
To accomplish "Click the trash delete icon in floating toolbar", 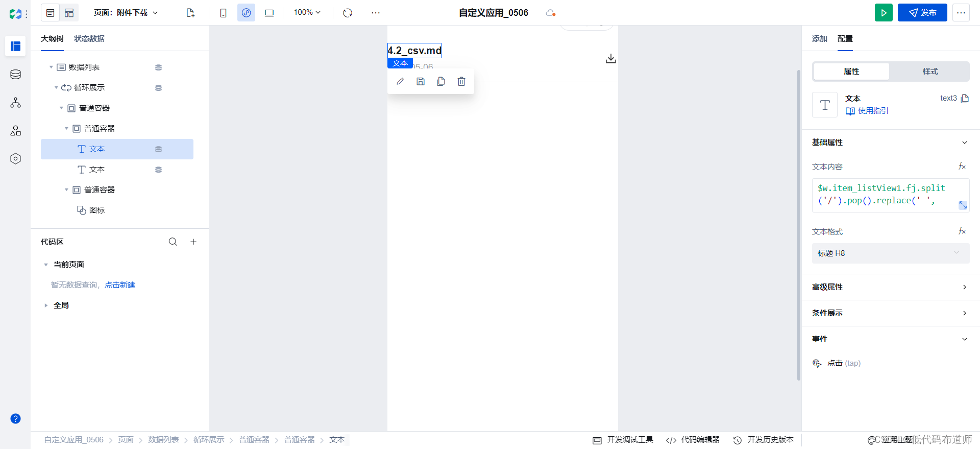I will [461, 81].
